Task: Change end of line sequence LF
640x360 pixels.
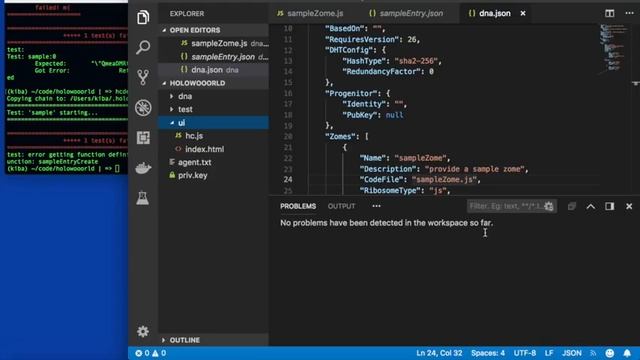Action: click(549, 353)
